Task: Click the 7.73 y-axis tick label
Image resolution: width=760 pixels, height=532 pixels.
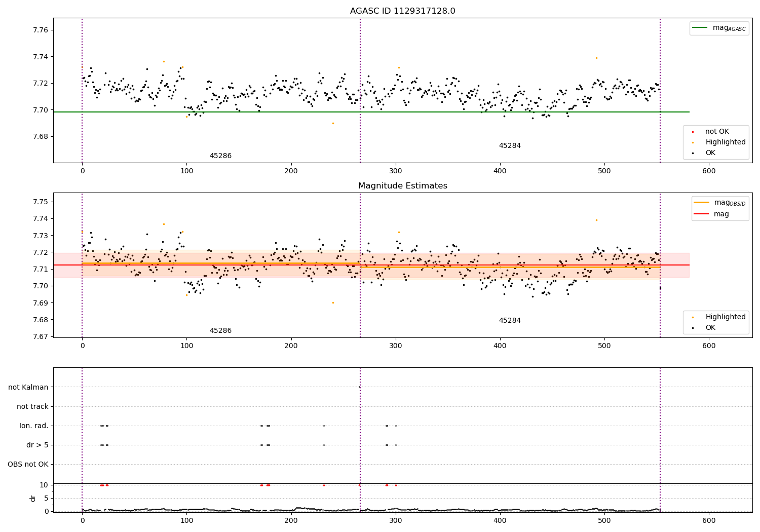Action: click(x=40, y=236)
